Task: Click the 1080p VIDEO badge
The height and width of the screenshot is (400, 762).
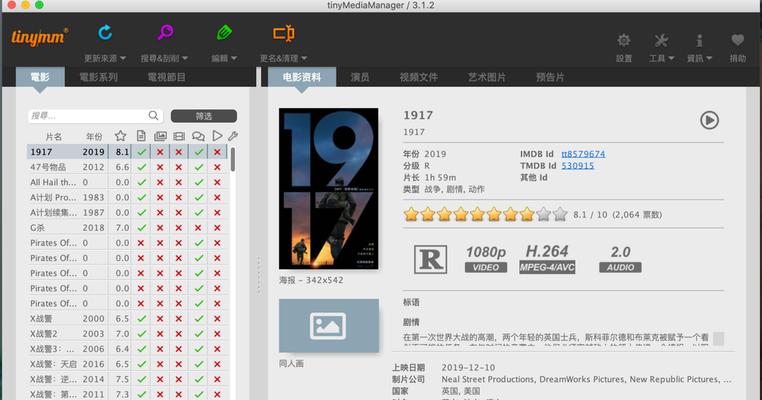Action: (x=486, y=259)
